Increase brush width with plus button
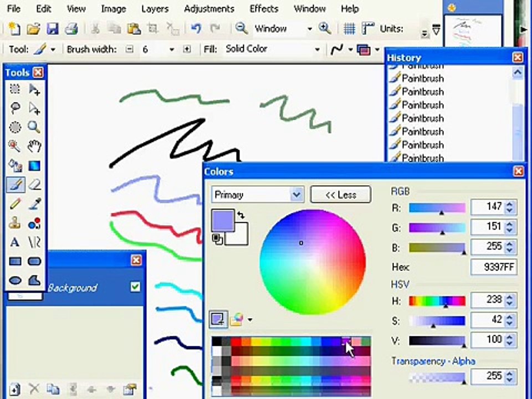This screenshot has width=532, height=399. coord(187,49)
